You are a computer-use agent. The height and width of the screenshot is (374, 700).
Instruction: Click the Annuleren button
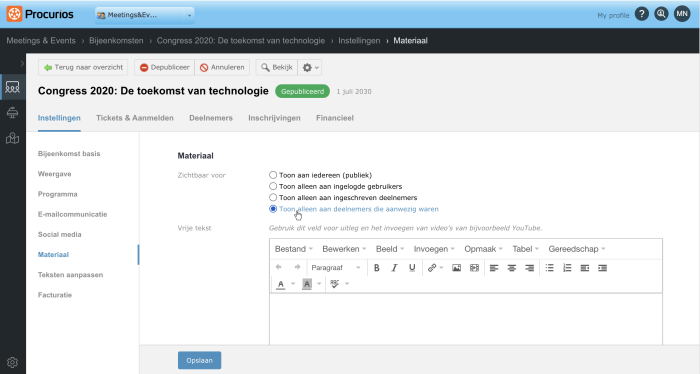tap(222, 67)
